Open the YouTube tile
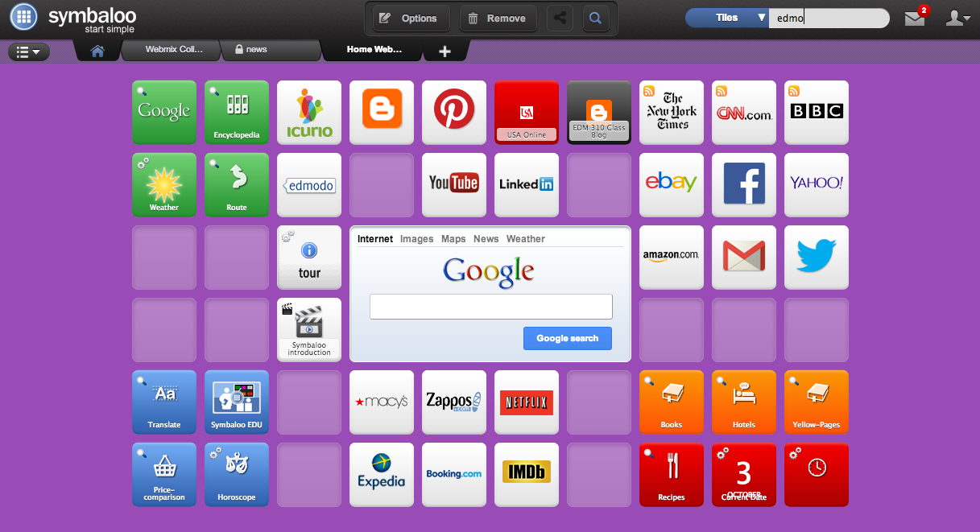This screenshot has height=532, width=980. 454,185
